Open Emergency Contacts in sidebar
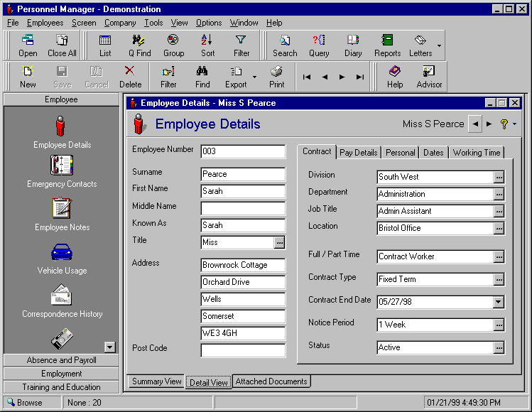The image size is (532, 412). pyautogui.click(x=62, y=171)
